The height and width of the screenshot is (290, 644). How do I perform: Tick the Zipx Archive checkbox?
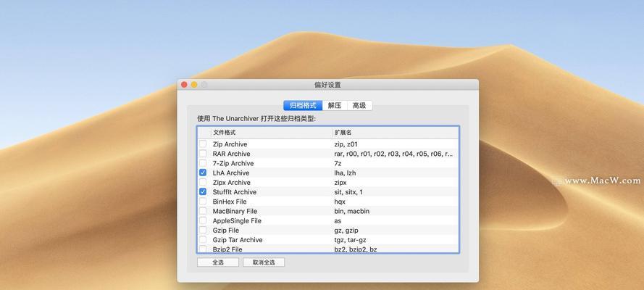click(203, 183)
